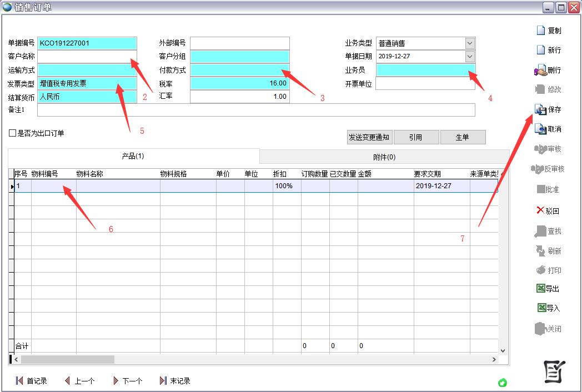Click the red X 驳回 icon
Viewport: 582px width, 392px height.
point(540,210)
